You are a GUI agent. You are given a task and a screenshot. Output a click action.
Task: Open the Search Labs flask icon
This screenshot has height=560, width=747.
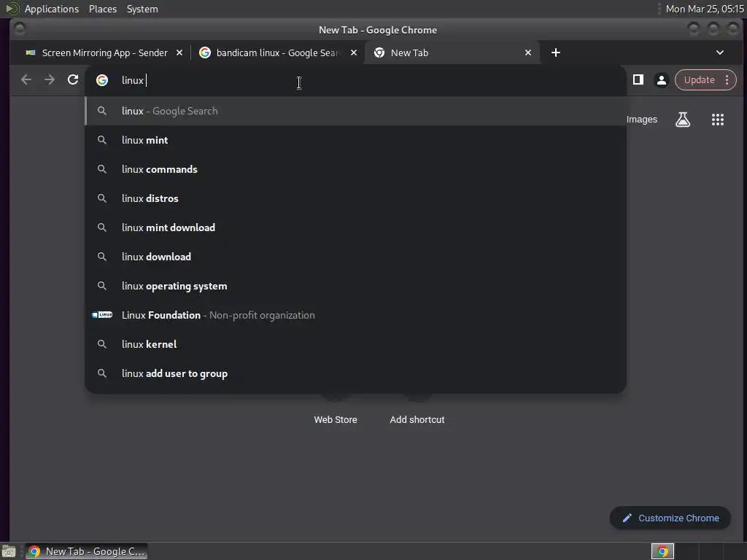tap(683, 120)
